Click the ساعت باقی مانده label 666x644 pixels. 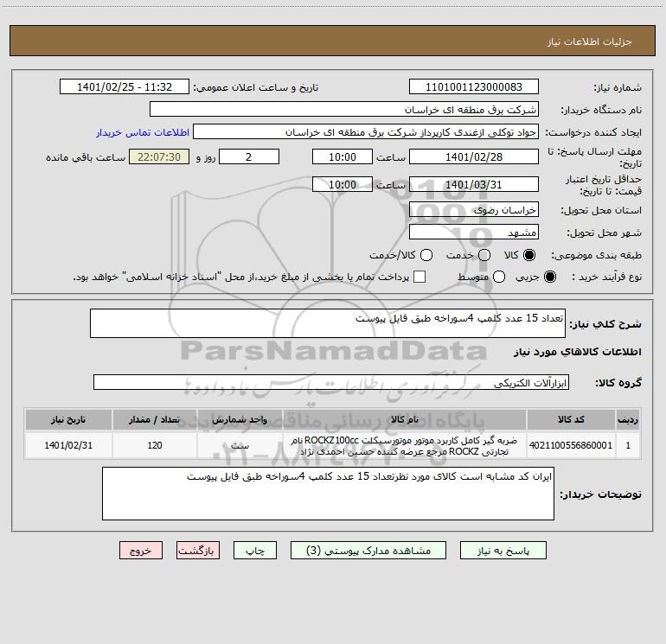86,157
